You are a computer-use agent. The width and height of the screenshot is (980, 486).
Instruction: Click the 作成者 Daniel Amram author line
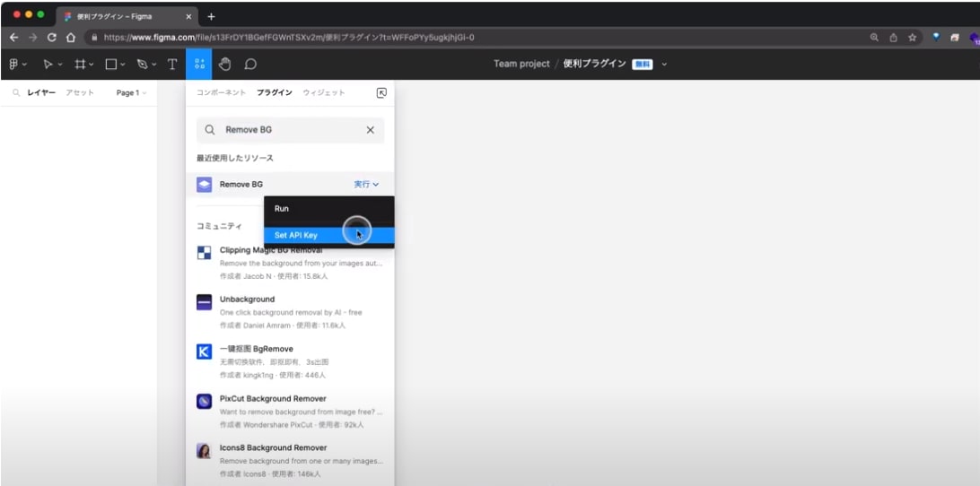tap(283, 325)
